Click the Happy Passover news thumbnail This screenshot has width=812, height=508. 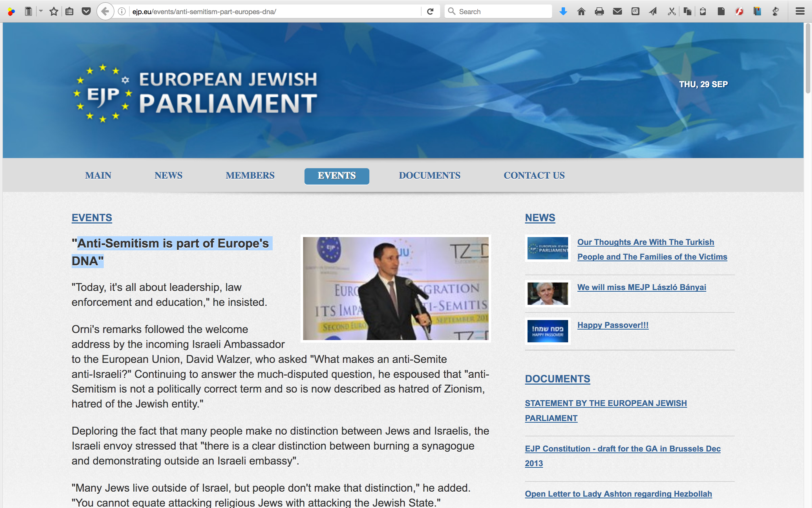[548, 331]
